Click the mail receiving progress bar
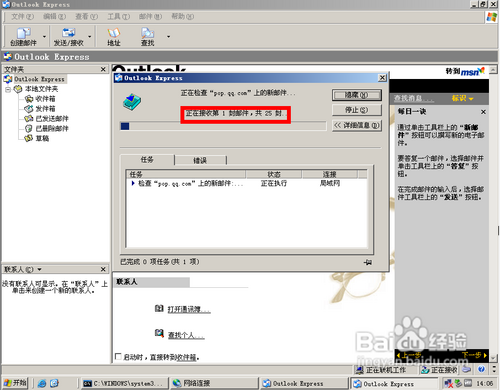Image resolution: width=500 pixels, height=390 pixels. coord(223,126)
